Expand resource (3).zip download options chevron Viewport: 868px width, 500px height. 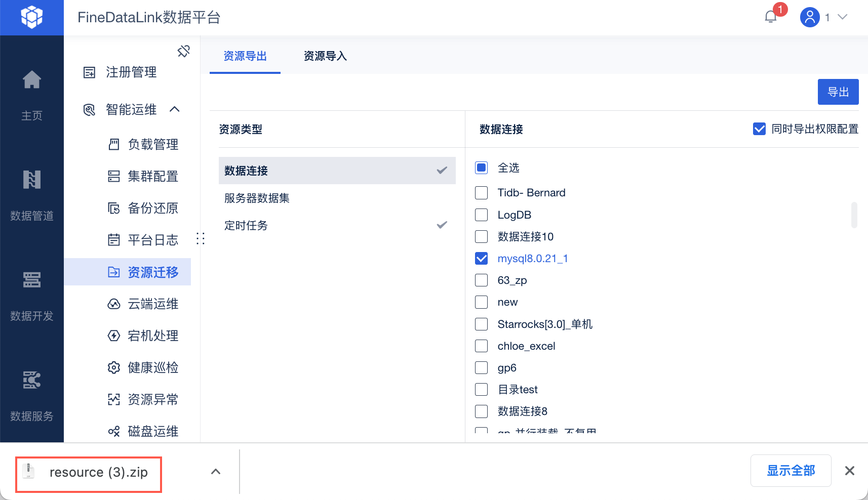click(216, 472)
